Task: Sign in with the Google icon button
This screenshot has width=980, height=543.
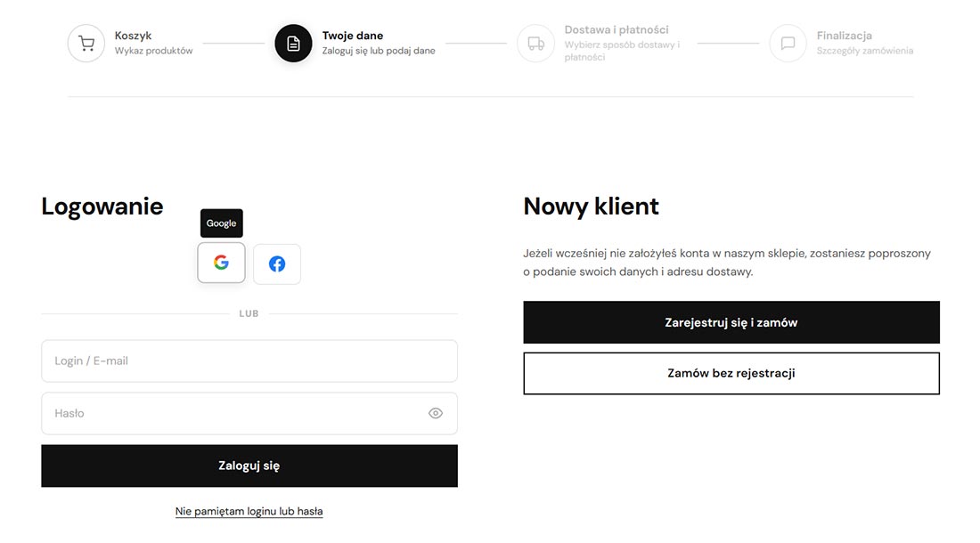Action: tap(221, 263)
